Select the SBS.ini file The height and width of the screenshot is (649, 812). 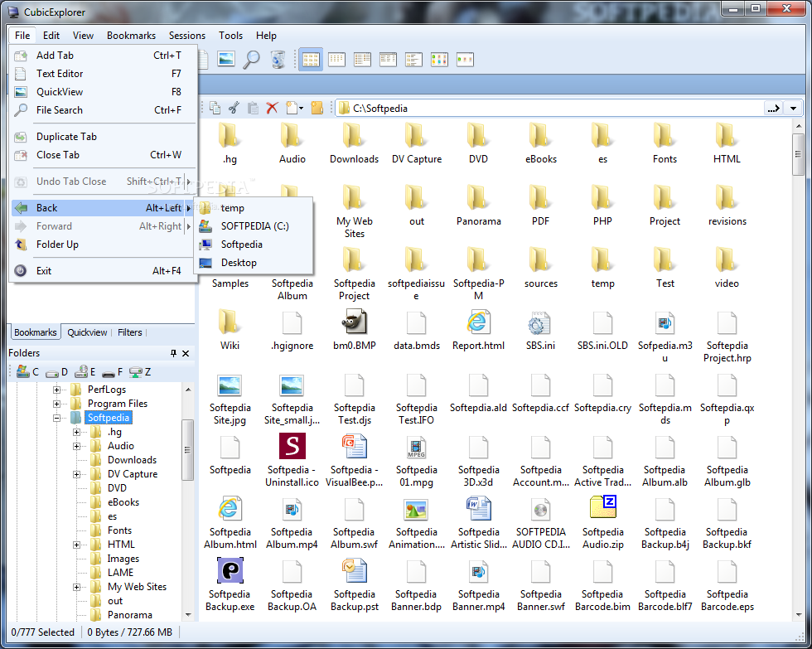[540, 330]
